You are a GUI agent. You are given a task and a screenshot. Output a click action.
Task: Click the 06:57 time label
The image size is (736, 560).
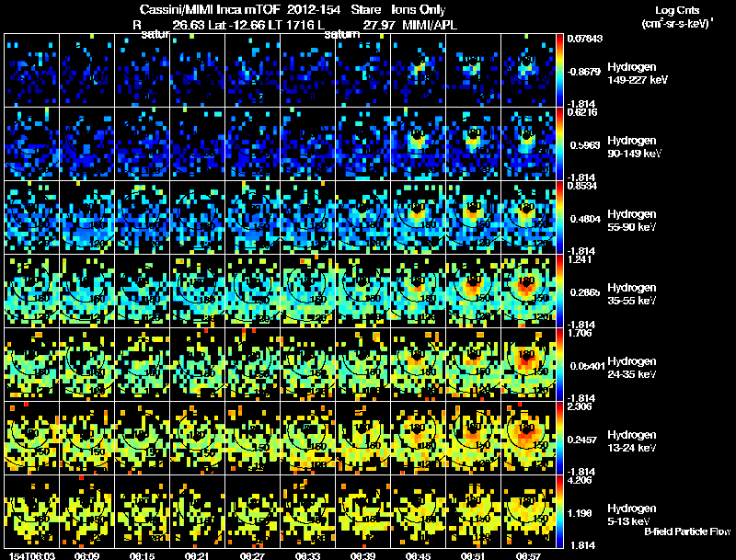[528, 555]
